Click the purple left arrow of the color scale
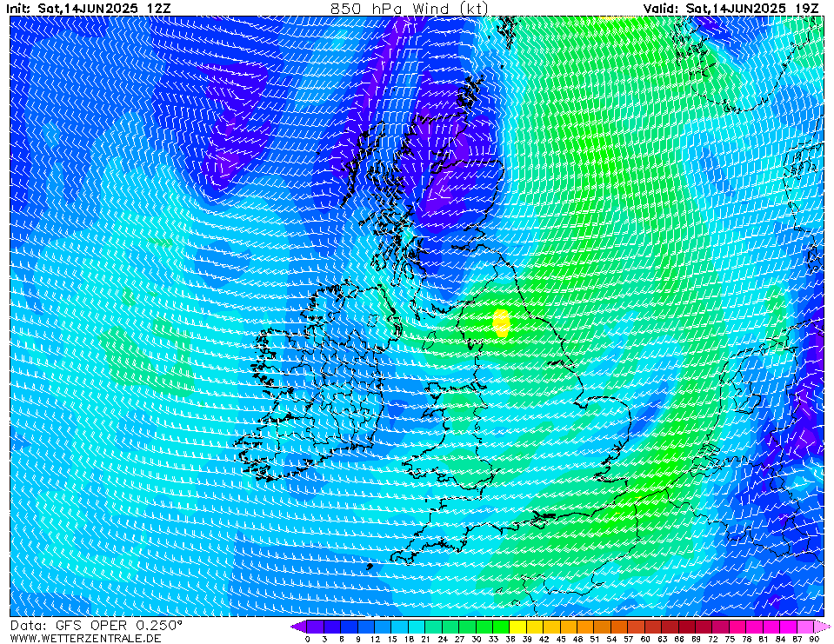 click(298, 627)
